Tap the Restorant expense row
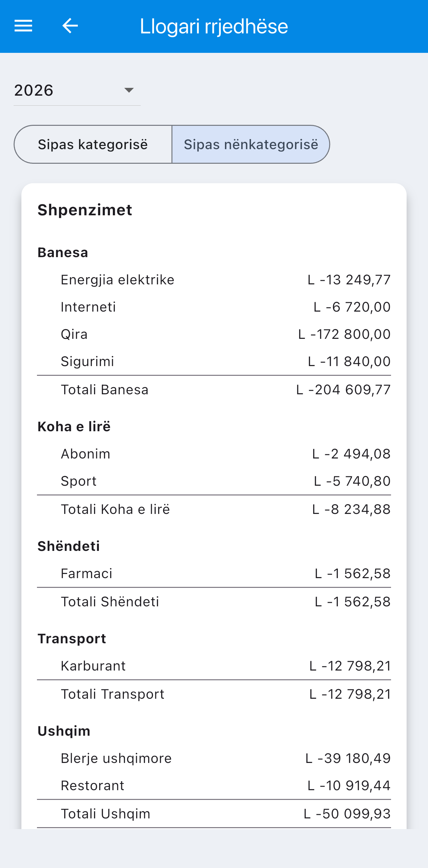This screenshot has width=428, height=868. pos(214,785)
